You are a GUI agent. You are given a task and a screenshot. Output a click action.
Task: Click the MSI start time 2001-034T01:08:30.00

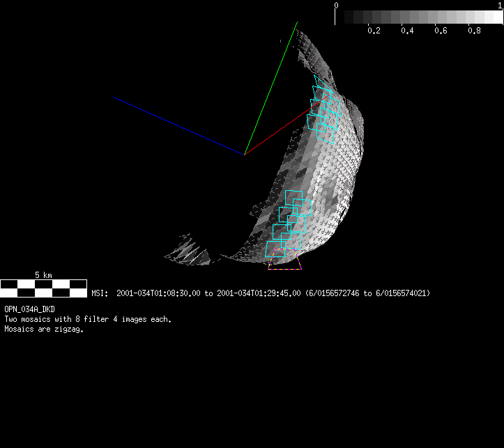pos(158,293)
